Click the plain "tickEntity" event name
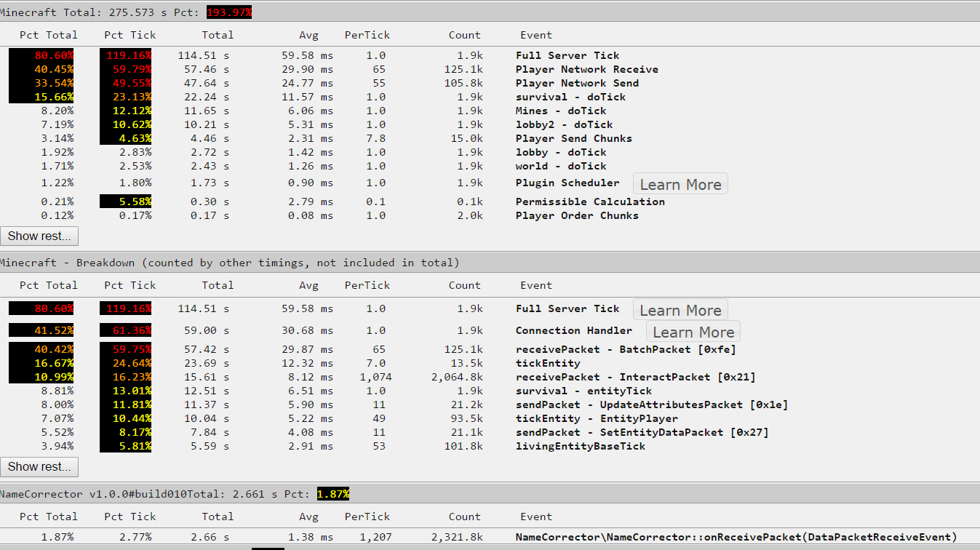 (x=548, y=363)
